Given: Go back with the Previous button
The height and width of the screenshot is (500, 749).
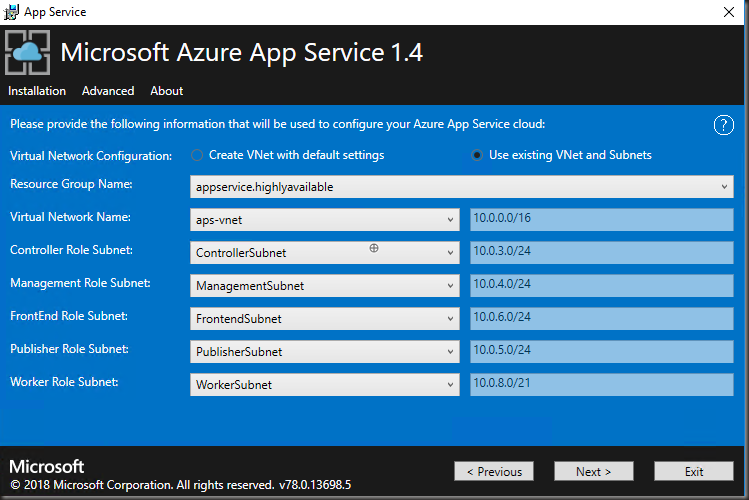Looking at the screenshot, I should 494,471.
